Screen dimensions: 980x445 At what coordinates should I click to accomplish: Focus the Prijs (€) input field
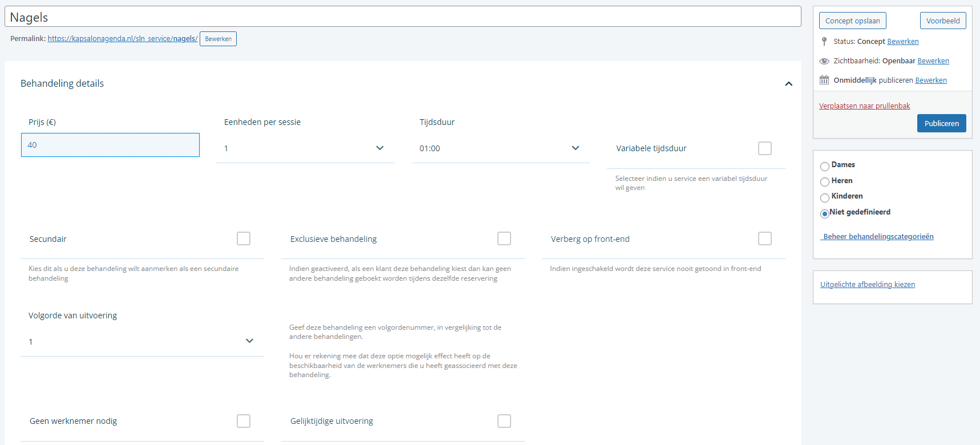110,145
